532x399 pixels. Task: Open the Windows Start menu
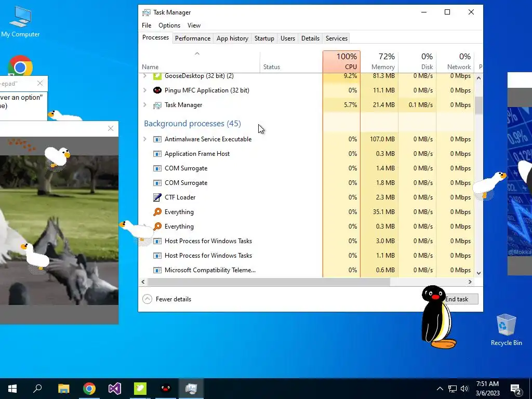[x=12, y=389]
